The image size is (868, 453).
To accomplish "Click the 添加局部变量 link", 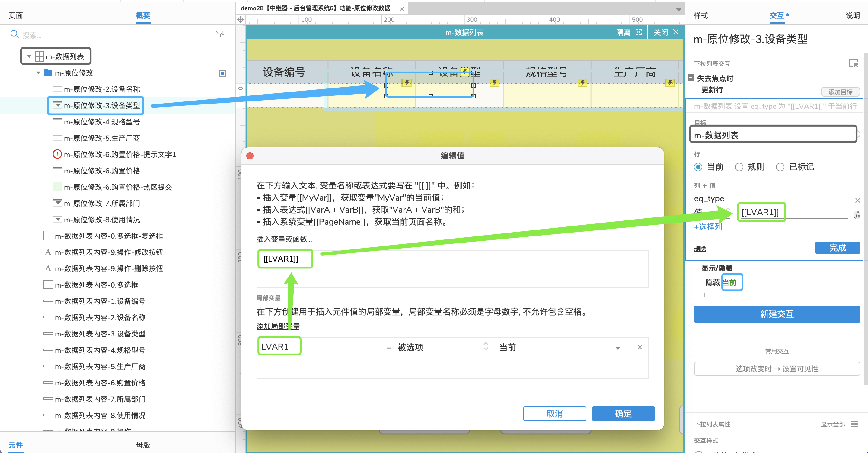I will click(278, 326).
